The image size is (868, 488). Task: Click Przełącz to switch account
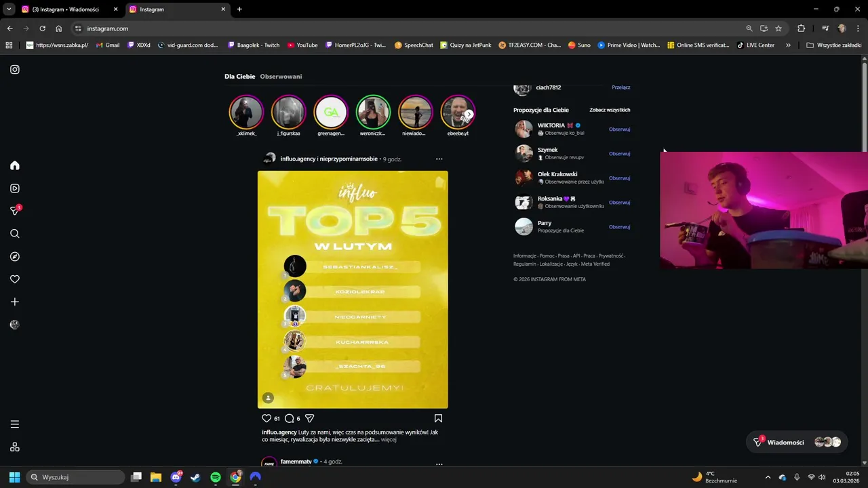620,87
